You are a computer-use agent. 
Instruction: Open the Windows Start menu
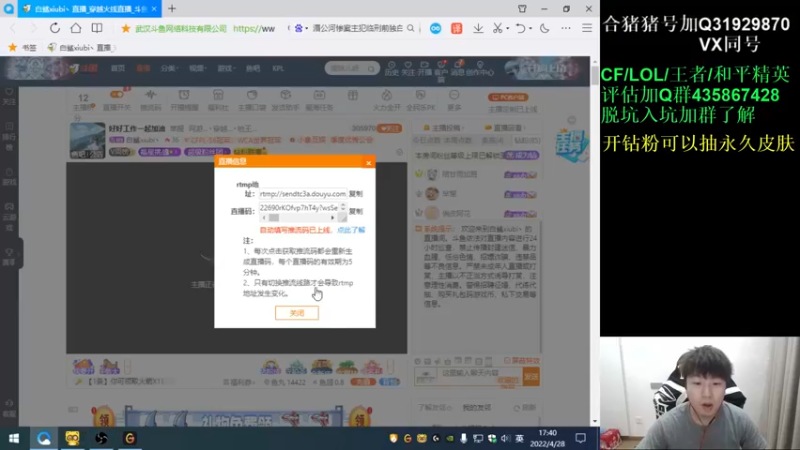point(14,438)
